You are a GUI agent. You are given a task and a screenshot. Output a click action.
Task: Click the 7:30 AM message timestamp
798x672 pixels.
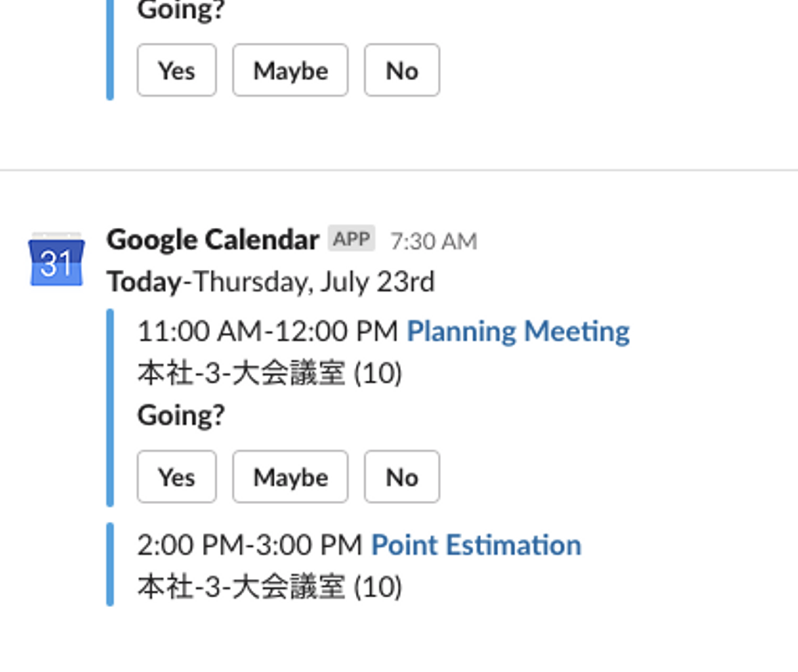tap(433, 241)
